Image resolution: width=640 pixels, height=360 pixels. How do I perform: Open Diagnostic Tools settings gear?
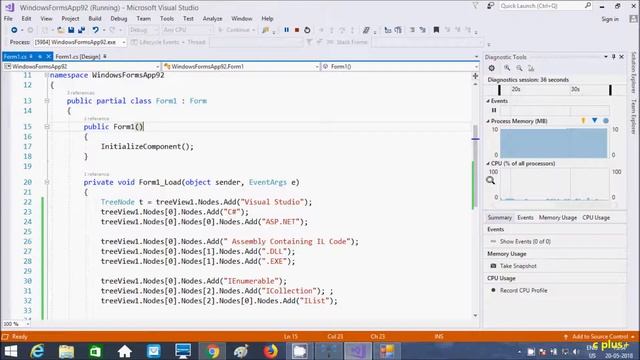pyautogui.click(x=492, y=68)
